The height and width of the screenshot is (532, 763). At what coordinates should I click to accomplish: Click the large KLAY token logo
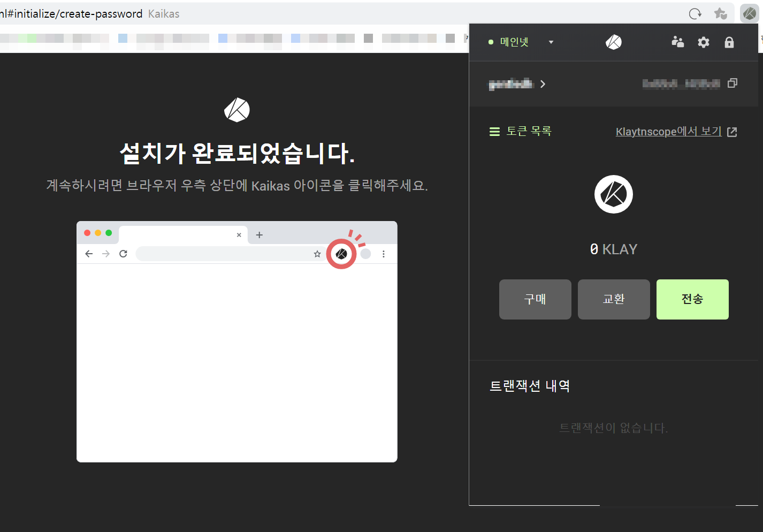(614, 194)
